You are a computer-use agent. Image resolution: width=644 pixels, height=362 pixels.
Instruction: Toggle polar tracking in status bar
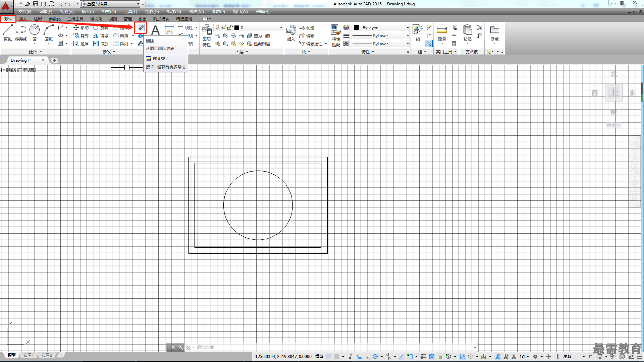[375, 357]
